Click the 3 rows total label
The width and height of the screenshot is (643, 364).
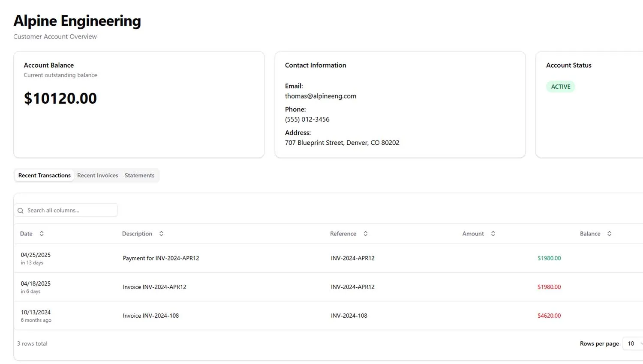32,343
